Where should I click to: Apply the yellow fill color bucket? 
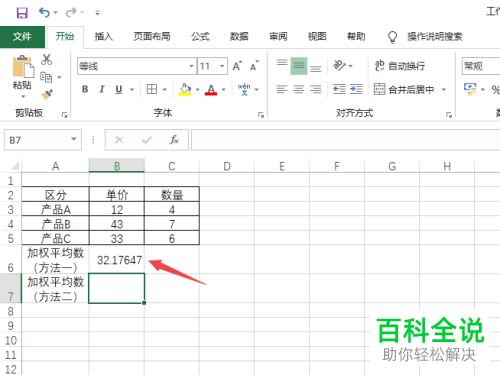[185, 89]
